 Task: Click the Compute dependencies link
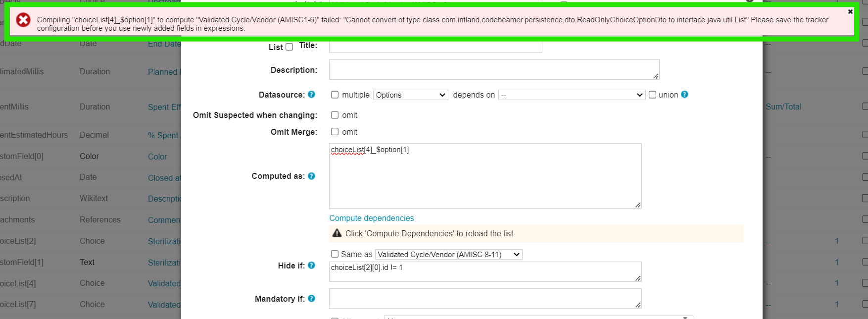pyautogui.click(x=372, y=218)
